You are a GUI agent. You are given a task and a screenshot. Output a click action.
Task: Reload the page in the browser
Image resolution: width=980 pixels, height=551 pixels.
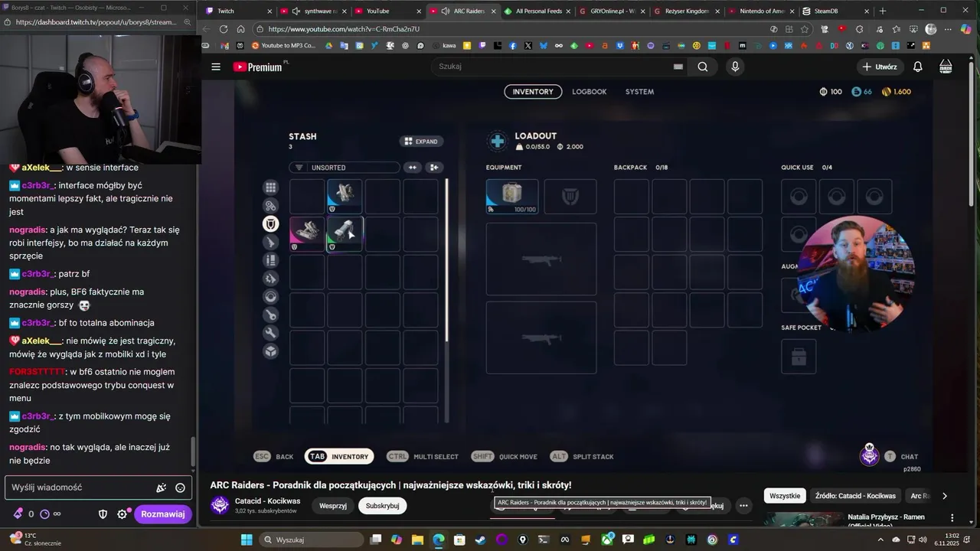pyautogui.click(x=223, y=29)
